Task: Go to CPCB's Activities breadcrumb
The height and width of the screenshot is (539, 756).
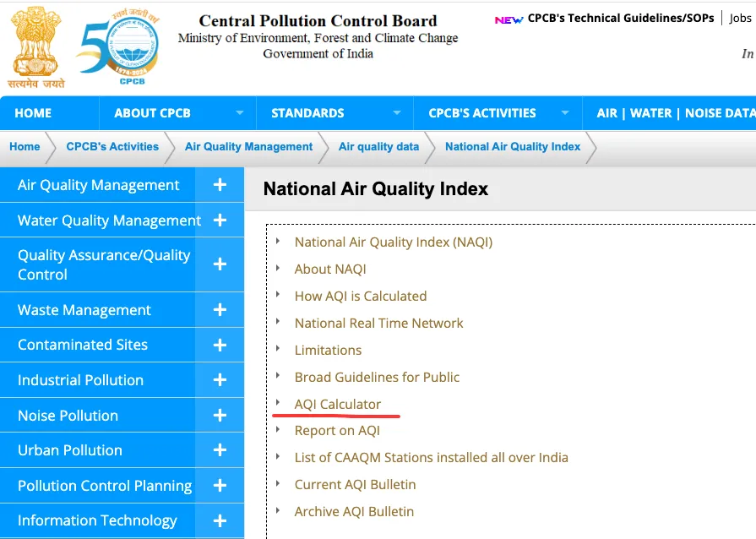Action: click(x=112, y=146)
